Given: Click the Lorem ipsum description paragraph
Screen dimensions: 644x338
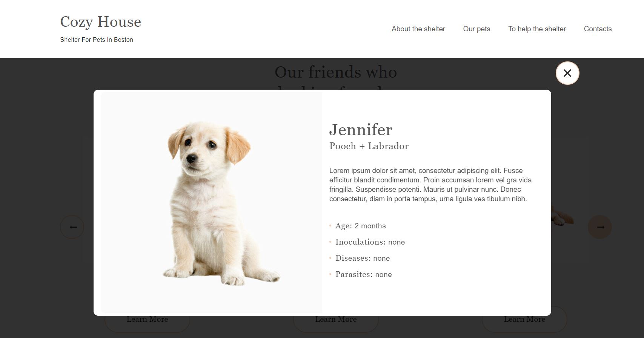Looking at the screenshot, I should click(x=430, y=185).
